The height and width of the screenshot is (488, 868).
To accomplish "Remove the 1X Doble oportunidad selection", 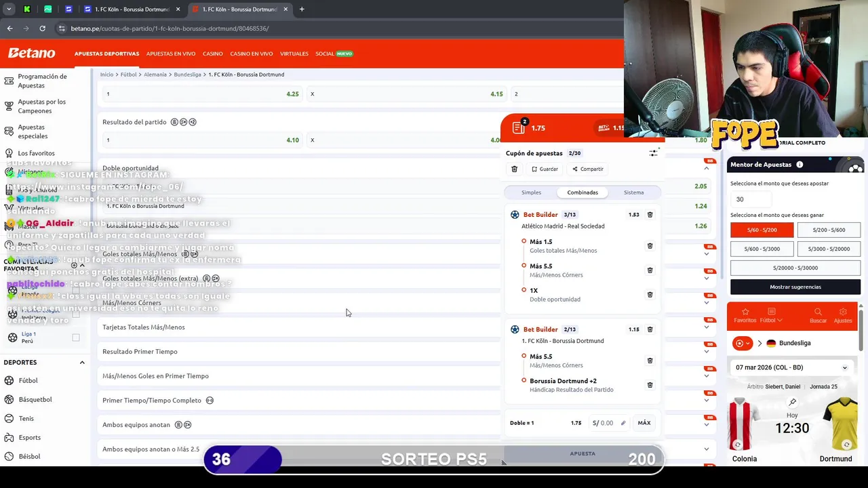I will [x=650, y=295].
